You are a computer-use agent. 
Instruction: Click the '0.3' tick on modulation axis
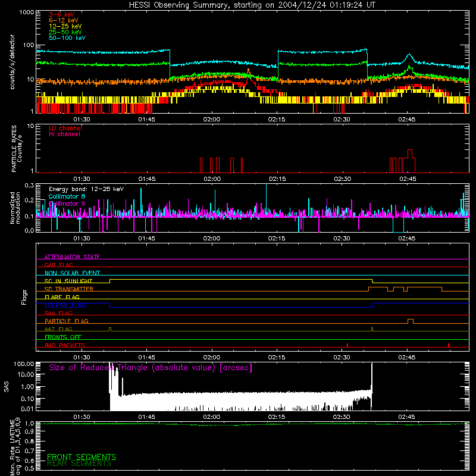[29, 185]
